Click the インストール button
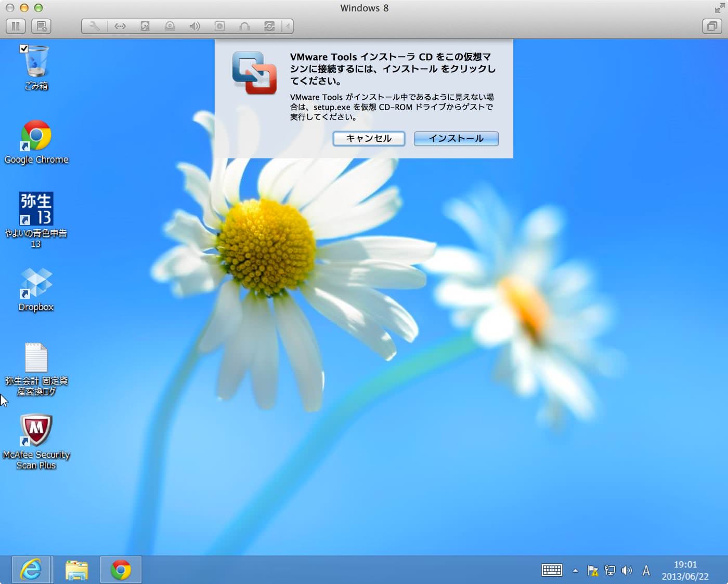This screenshot has width=728, height=584. 456,139
